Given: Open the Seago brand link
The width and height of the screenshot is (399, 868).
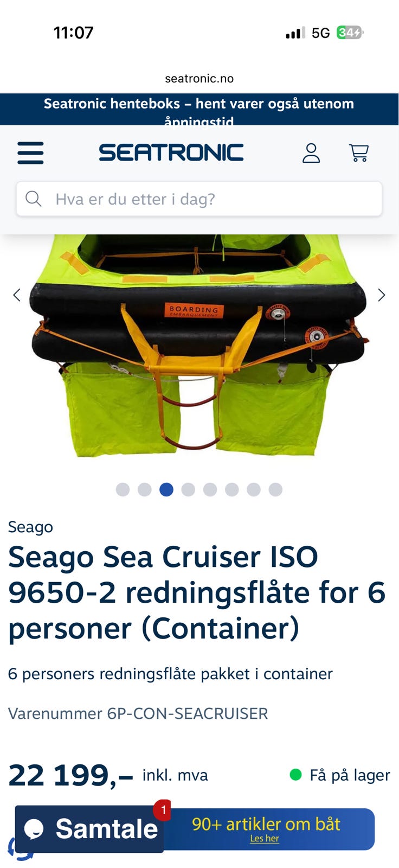Looking at the screenshot, I should pyautogui.click(x=30, y=527).
